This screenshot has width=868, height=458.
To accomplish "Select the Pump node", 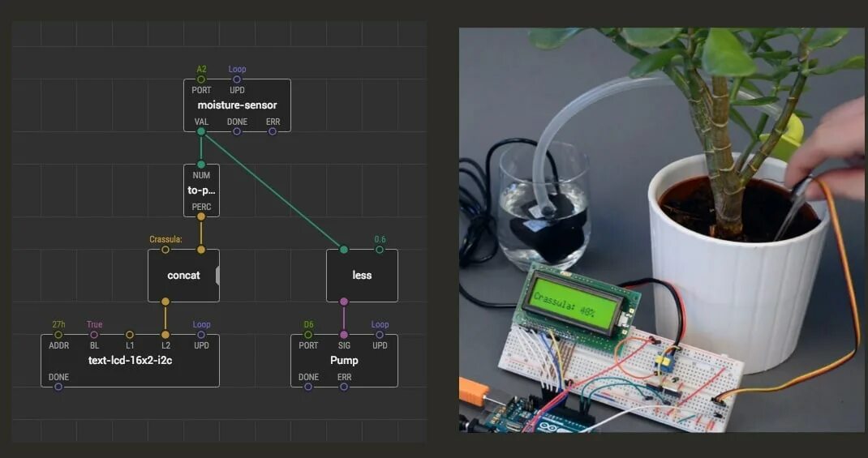I will pos(344,361).
